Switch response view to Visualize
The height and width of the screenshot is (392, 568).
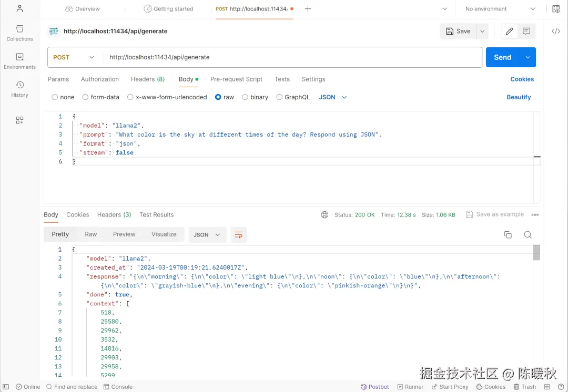(x=164, y=234)
